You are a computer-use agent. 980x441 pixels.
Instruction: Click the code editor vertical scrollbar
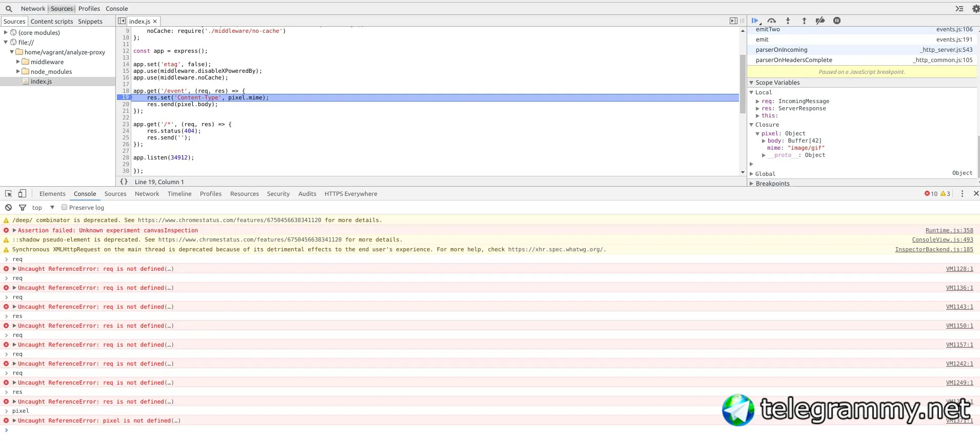[743, 84]
